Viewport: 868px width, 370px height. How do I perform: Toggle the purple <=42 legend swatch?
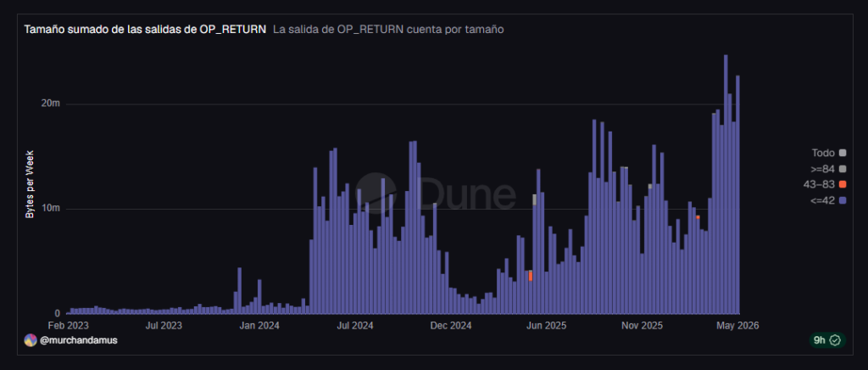tap(843, 200)
